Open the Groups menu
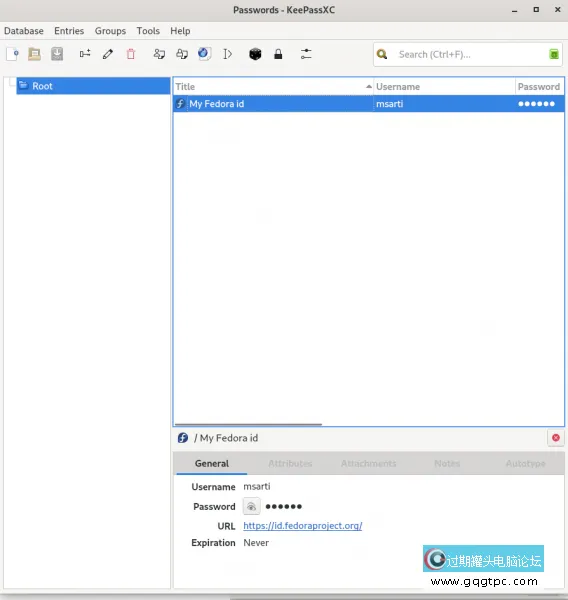Viewport: 568px width, 600px height. point(110,31)
